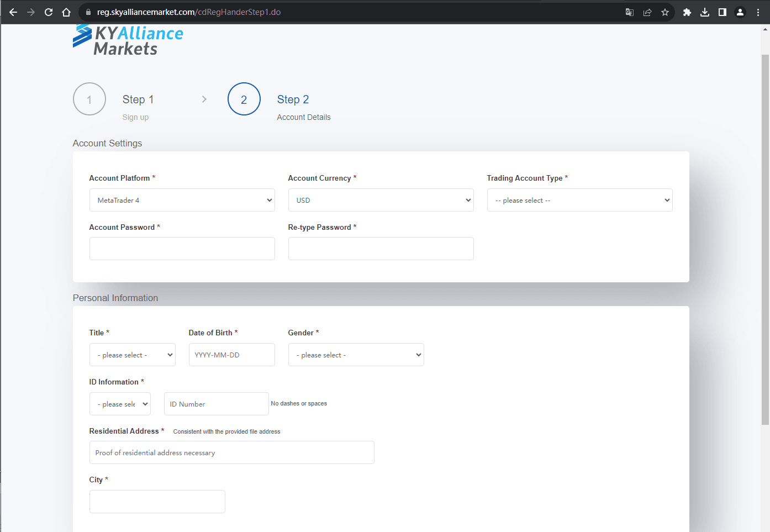Click the Date of Birth field
The height and width of the screenshot is (532, 770).
[x=232, y=355]
